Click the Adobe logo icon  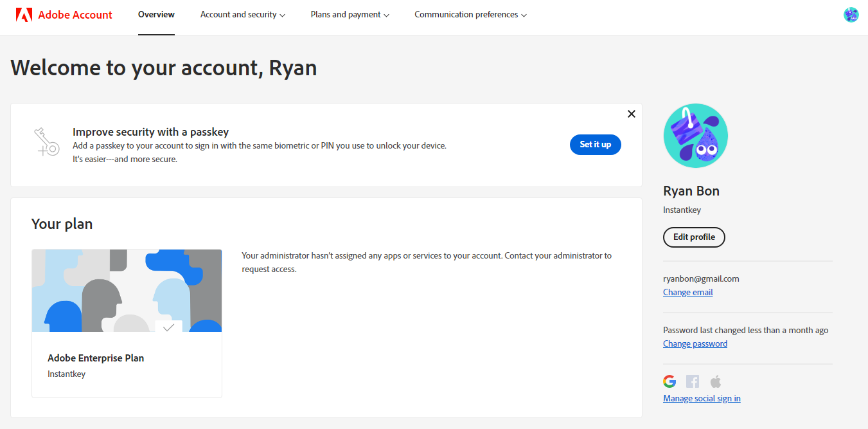click(24, 15)
